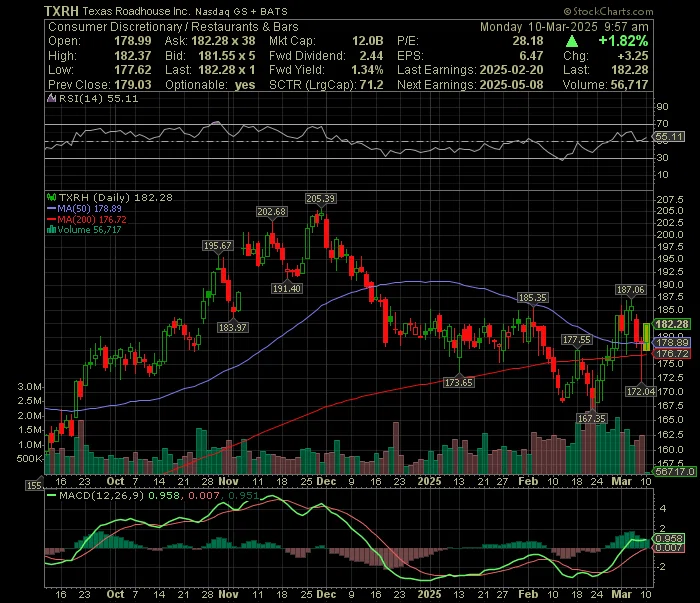This screenshot has width=700, height=603.
Task: Click the SCTR (LrgCap) value 71.2
Action: (x=371, y=85)
